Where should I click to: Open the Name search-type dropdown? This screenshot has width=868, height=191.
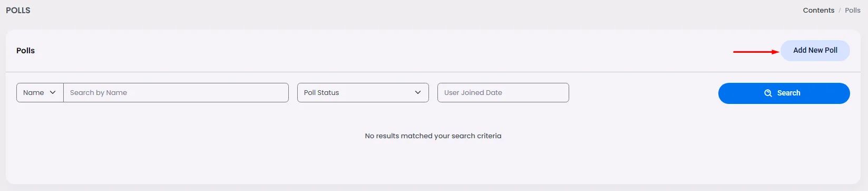pos(40,92)
